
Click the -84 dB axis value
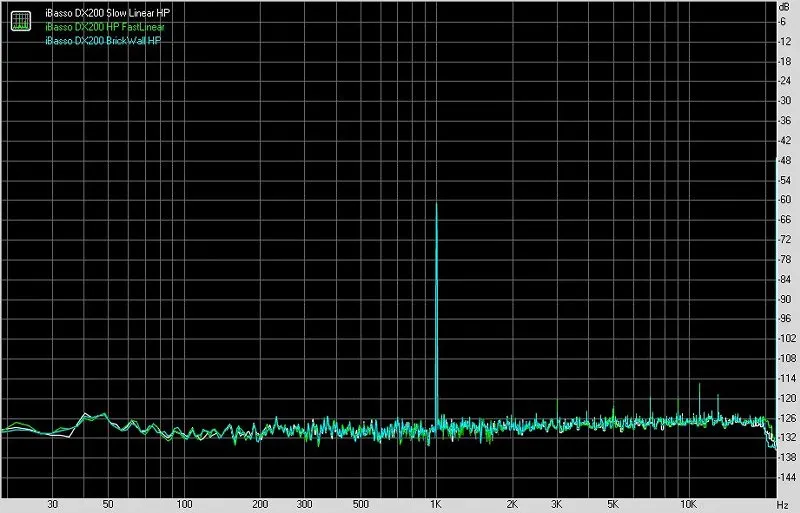784,279
